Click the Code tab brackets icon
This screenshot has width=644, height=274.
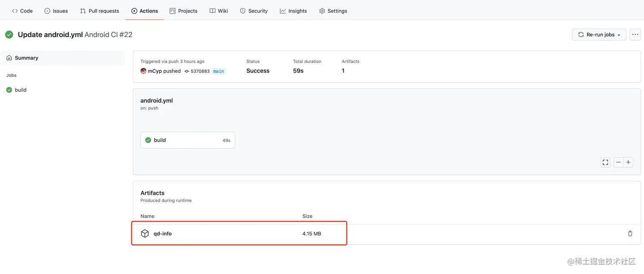pos(15,11)
